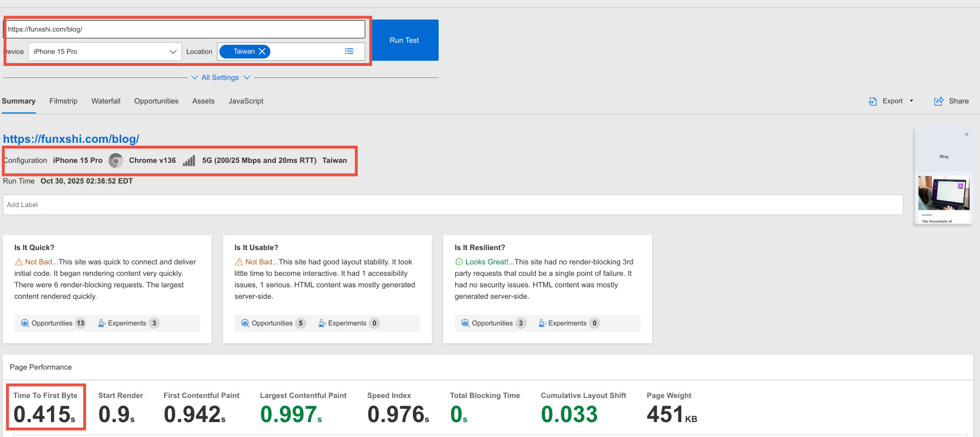Screen dimensions: 980x437
Task: Click the Chrome browser icon in Configuration
Action: pyautogui.click(x=116, y=161)
